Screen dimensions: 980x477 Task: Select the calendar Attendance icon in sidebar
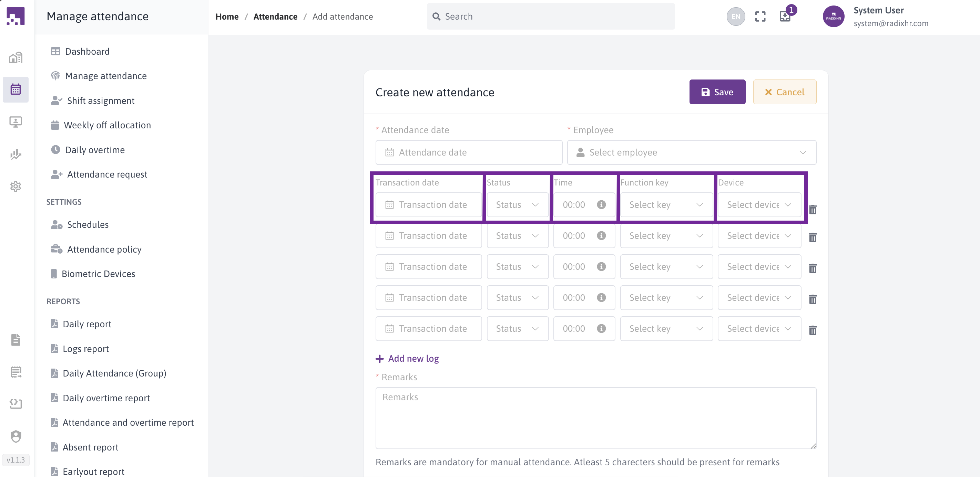pyautogui.click(x=15, y=89)
